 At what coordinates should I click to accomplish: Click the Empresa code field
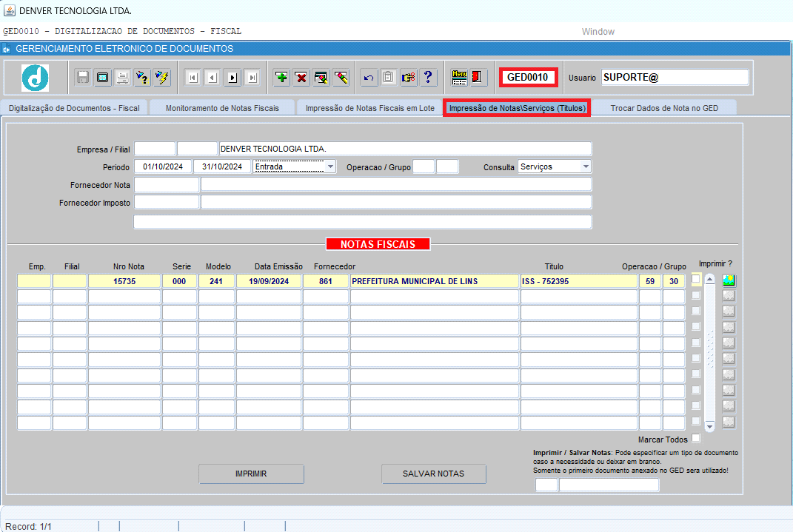tap(155, 149)
